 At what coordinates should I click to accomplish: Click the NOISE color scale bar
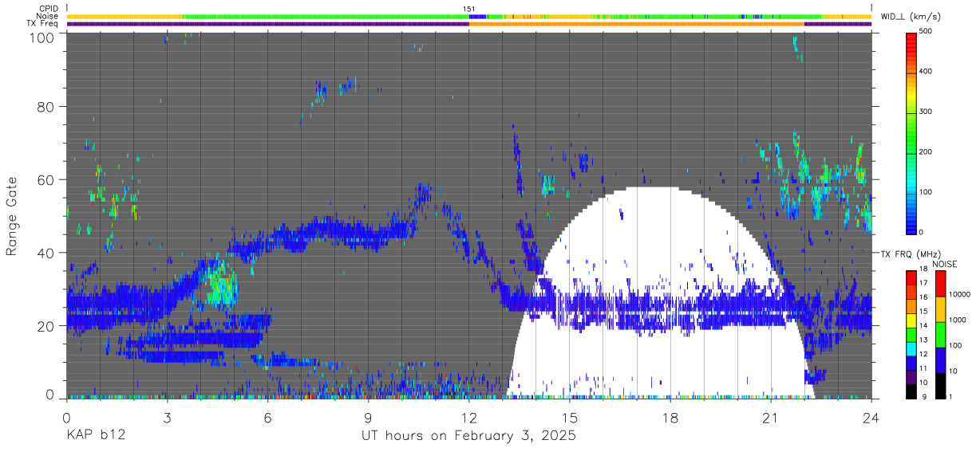tap(939, 334)
